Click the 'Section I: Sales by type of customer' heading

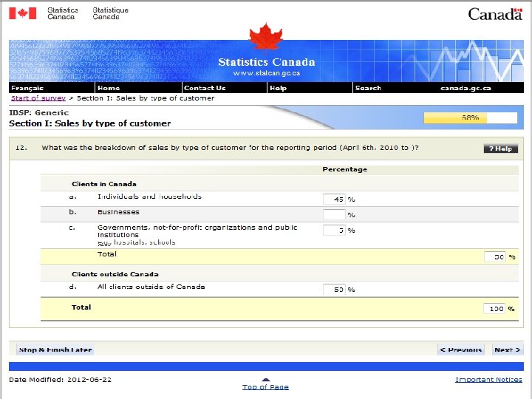(x=90, y=123)
